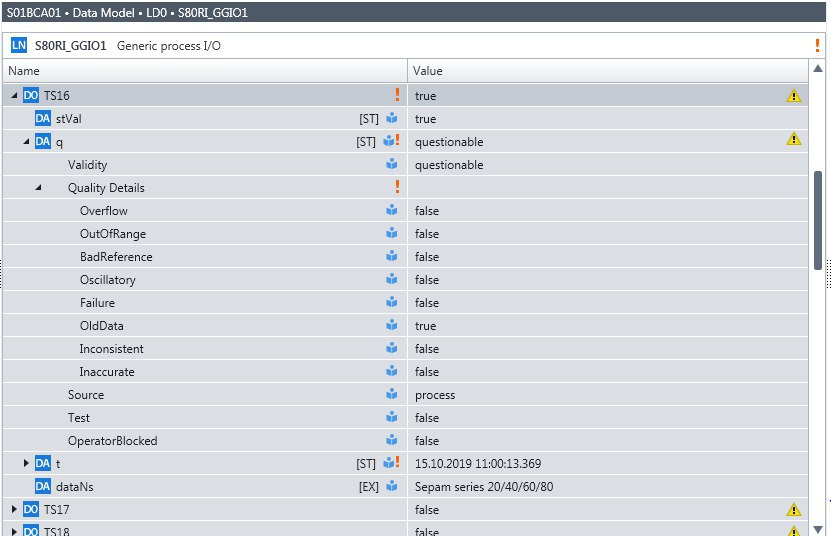831x536 pixels.
Task: Click the blue book icon in Validity row
Action: [x=392, y=164]
